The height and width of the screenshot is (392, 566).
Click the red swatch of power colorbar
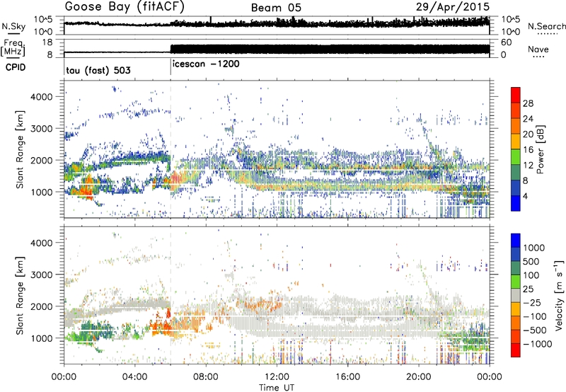(x=516, y=95)
